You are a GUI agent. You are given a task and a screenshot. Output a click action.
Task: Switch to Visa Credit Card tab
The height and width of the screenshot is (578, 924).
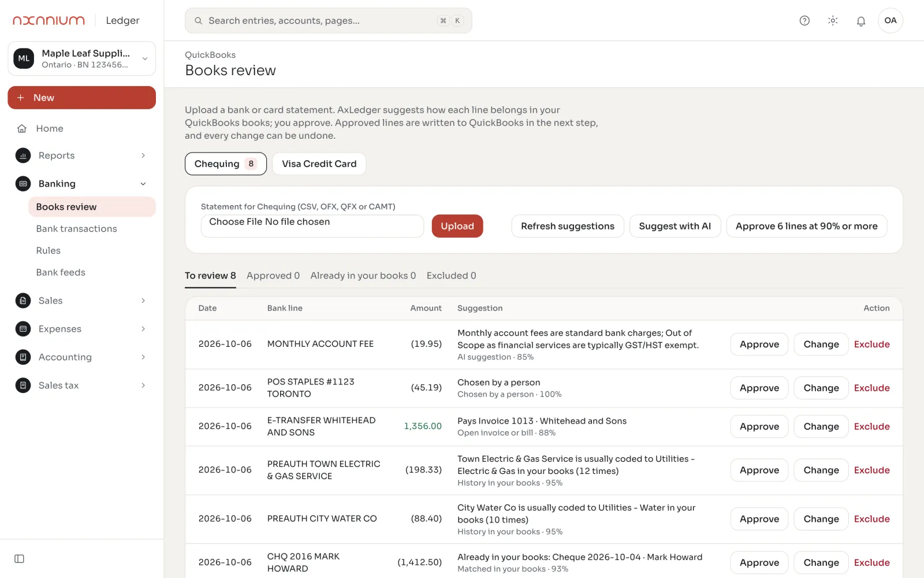(319, 164)
